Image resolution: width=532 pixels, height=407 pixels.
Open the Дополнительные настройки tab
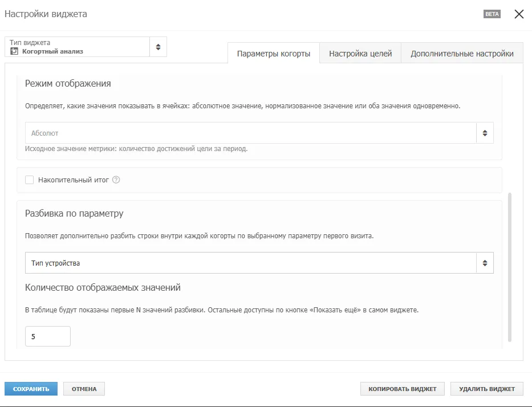pos(462,54)
